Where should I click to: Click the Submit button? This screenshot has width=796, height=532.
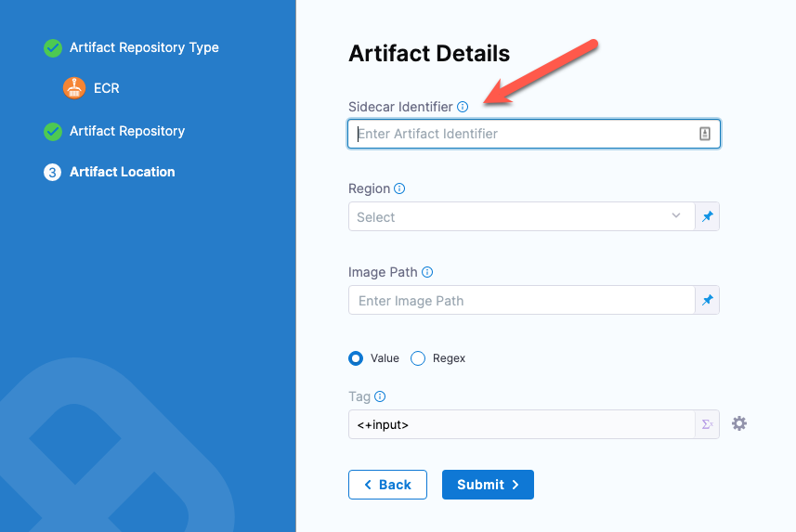click(x=488, y=485)
